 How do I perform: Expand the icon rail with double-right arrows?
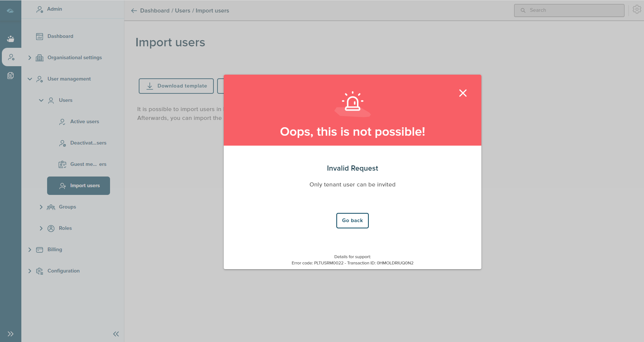(x=10, y=334)
